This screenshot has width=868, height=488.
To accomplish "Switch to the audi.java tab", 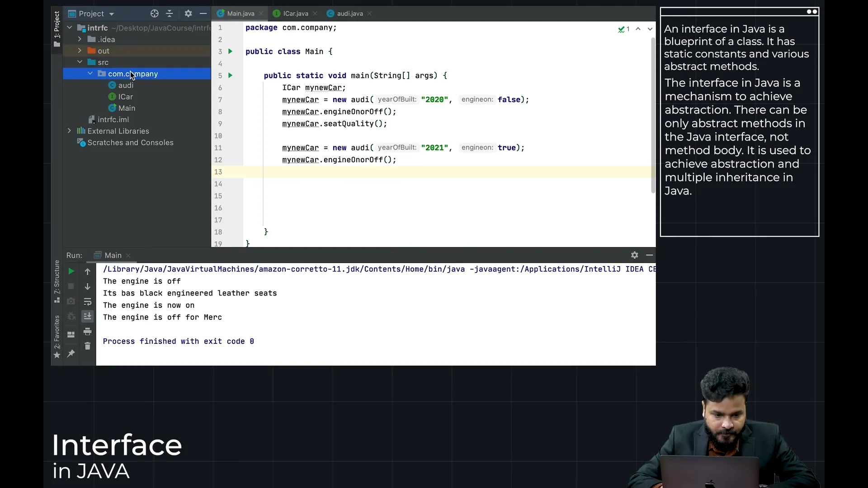I will pos(349,14).
